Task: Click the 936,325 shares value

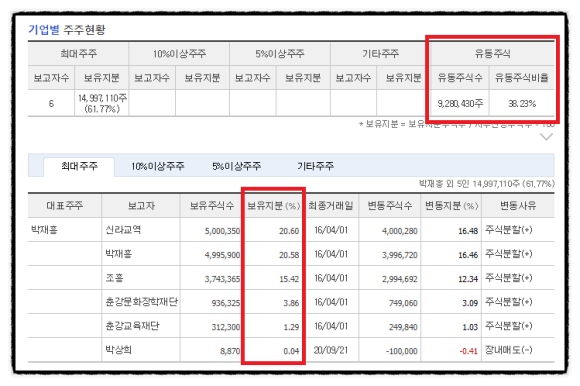Action: click(226, 303)
